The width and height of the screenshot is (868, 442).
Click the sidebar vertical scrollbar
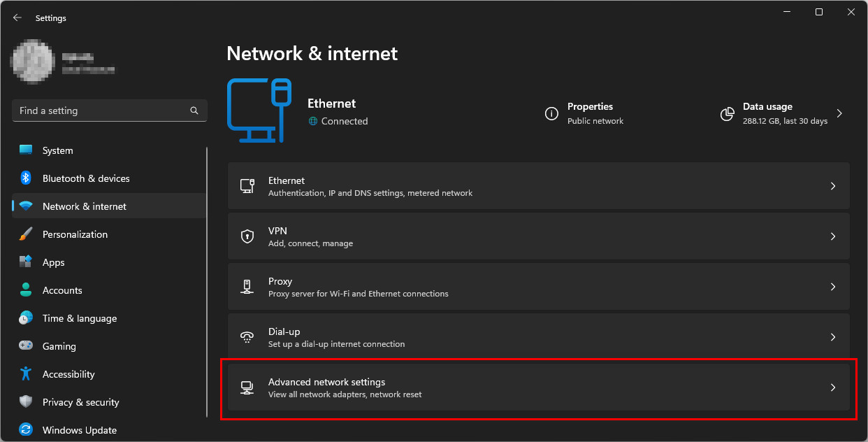click(207, 280)
